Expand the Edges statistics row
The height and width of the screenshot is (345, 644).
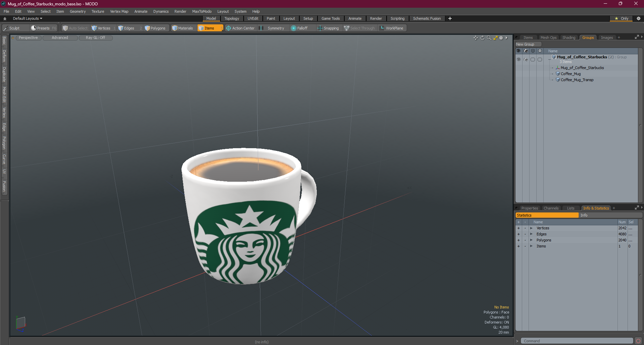[x=531, y=234]
